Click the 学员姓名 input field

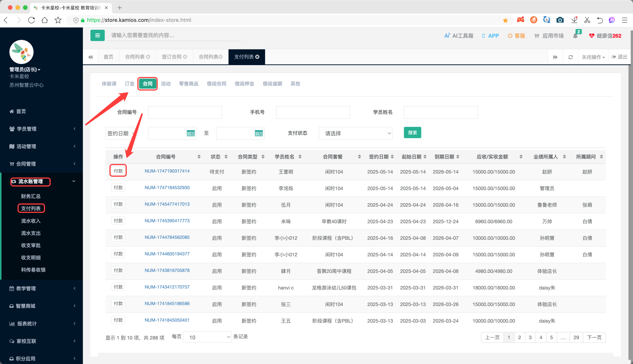point(441,112)
